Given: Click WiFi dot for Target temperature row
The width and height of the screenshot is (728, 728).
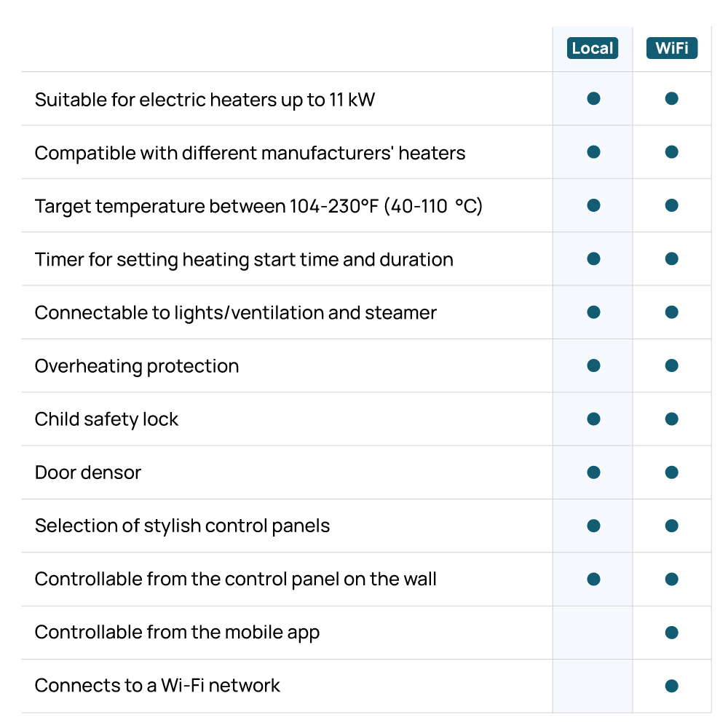Looking at the screenshot, I should (x=671, y=205).
